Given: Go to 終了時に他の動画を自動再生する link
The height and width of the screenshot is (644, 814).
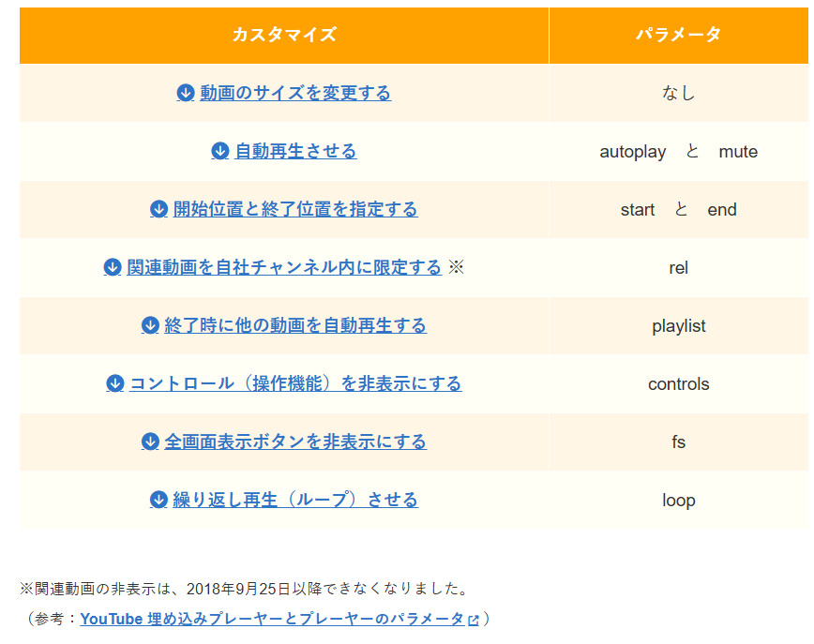Looking at the screenshot, I should pyautogui.click(x=295, y=325).
